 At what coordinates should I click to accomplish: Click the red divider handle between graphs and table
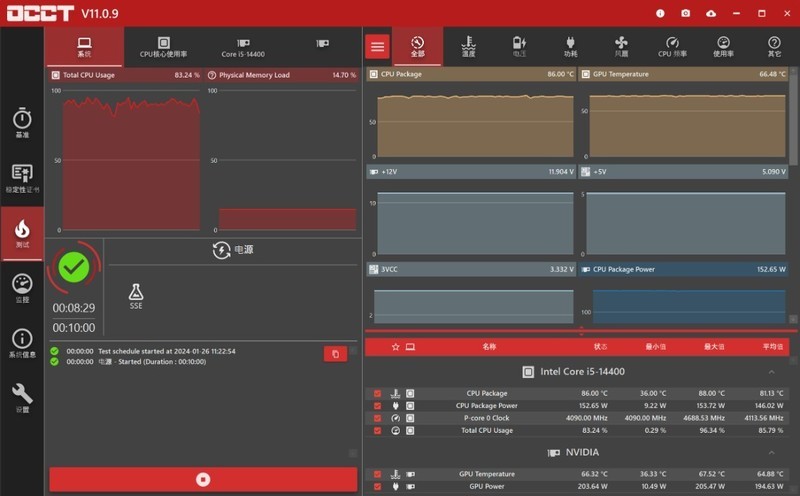click(582, 330)
